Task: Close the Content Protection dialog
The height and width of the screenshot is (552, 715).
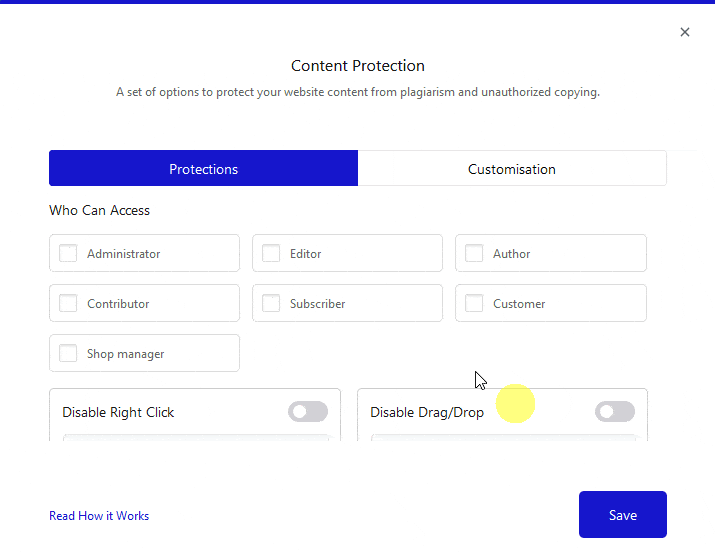Action: click(685, 32)
